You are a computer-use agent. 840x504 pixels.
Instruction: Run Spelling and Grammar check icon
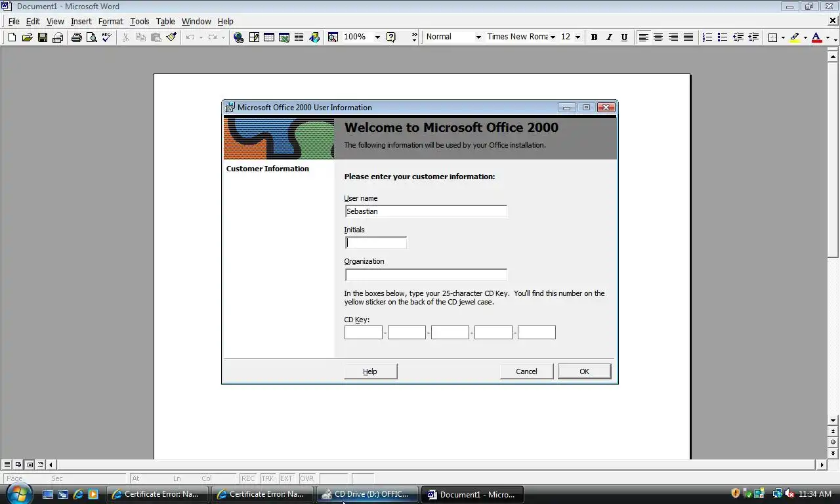click(106, 37)
